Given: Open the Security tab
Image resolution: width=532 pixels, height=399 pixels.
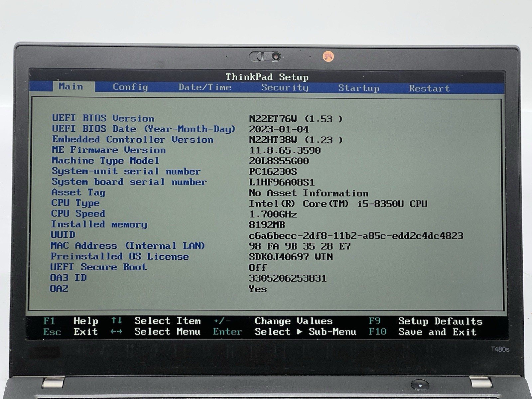Looking at the screenshot, I should click(x=285, y=88).
